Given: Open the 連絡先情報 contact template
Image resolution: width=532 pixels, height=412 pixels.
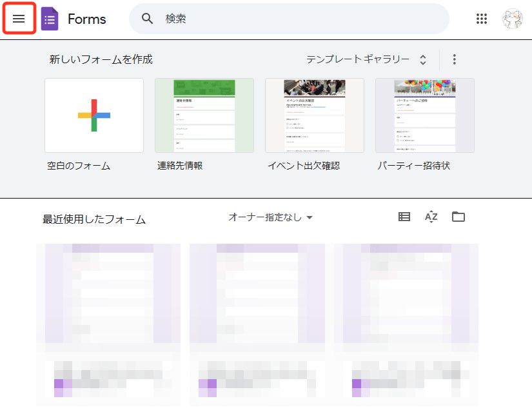Looking at the screenshot, I should pyautogui.click(x=204, y=115).
